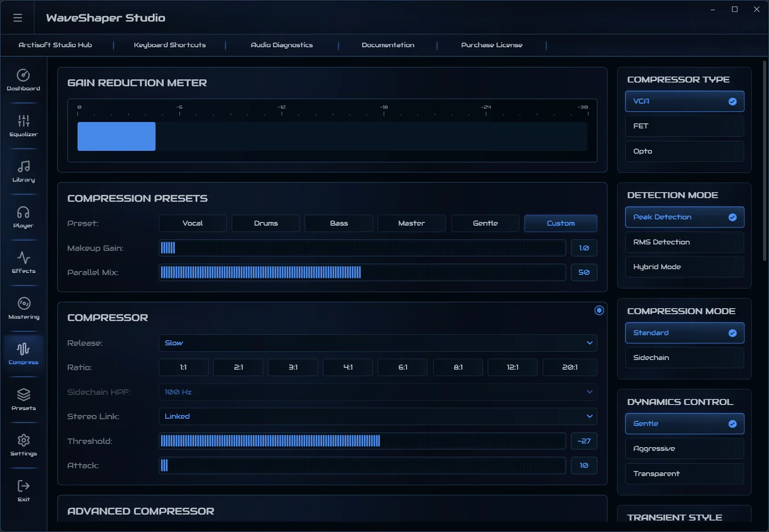This screenshot has width=769, height=532.
Task: Set ratio to 8:1
Action: [x=458, y=367]
